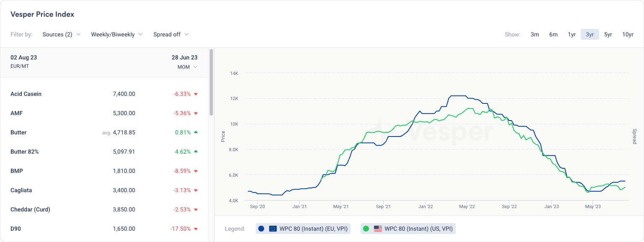The image size is (644, 242).
Task: Click the avg. 4,718.85 price value
Action: pyautogui.click(x=119, y=132)
